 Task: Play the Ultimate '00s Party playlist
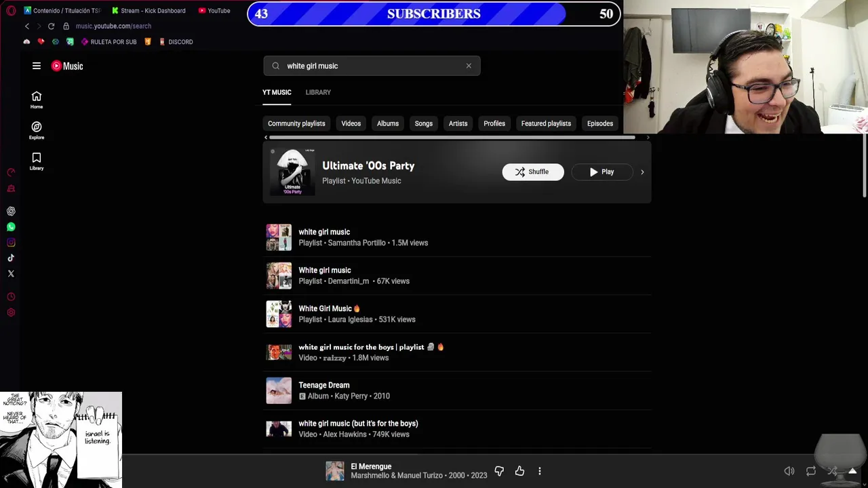[x=601, y=172]
